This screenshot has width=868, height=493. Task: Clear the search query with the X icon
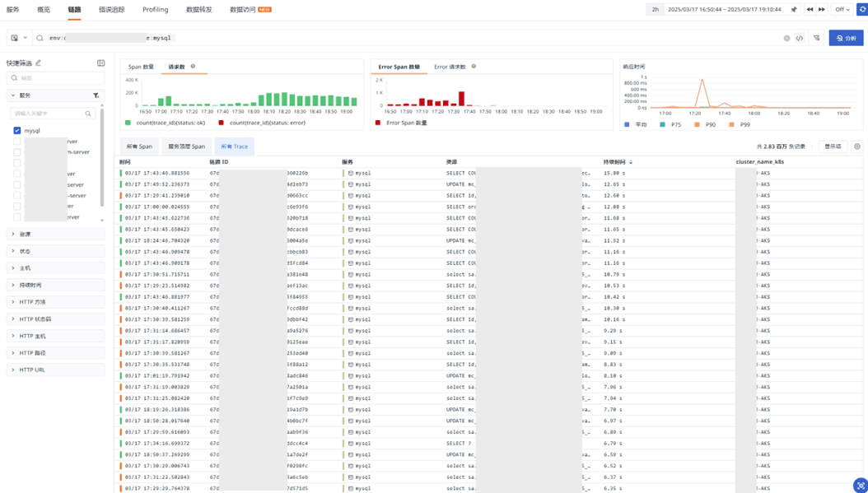point(786,38)
